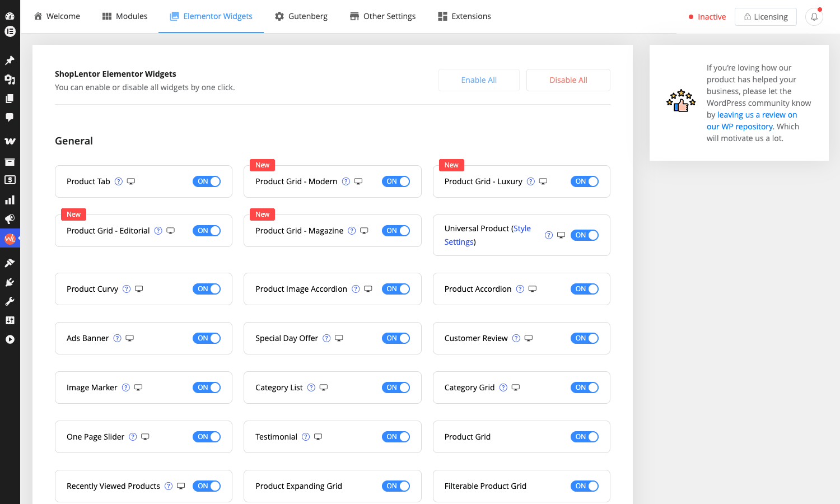
Task: Open the Extensions tab
Action: (x=465, y=16)
